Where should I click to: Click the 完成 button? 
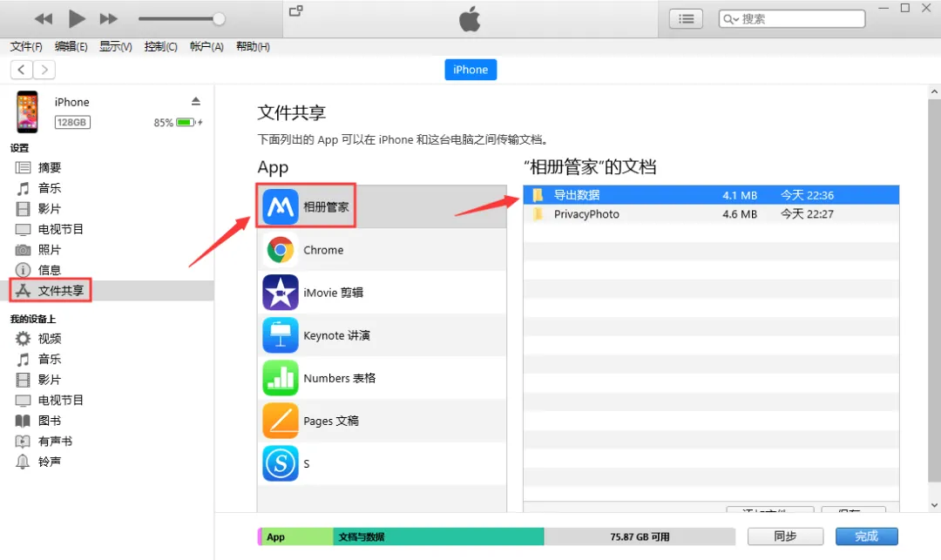click(866, 536)
